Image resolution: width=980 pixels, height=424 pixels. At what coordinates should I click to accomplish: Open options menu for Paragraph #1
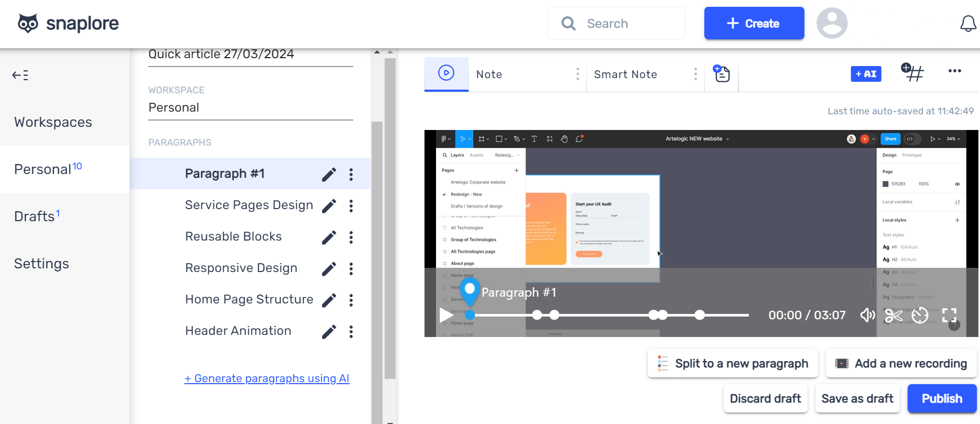(x=351, y=175)
